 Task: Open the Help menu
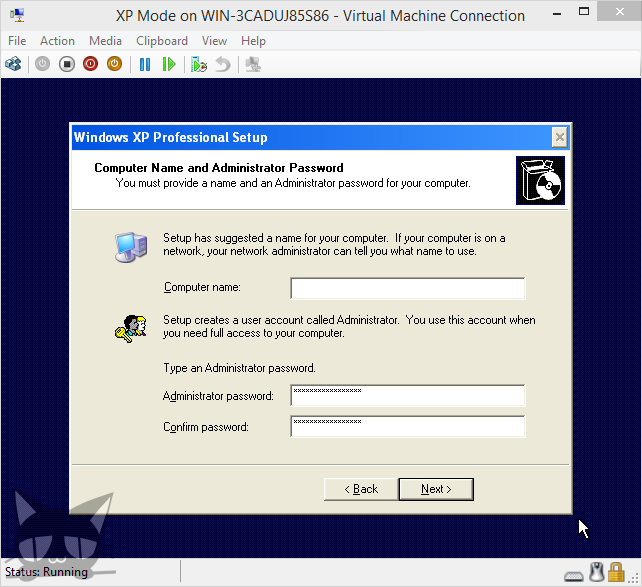pos(253,41)
